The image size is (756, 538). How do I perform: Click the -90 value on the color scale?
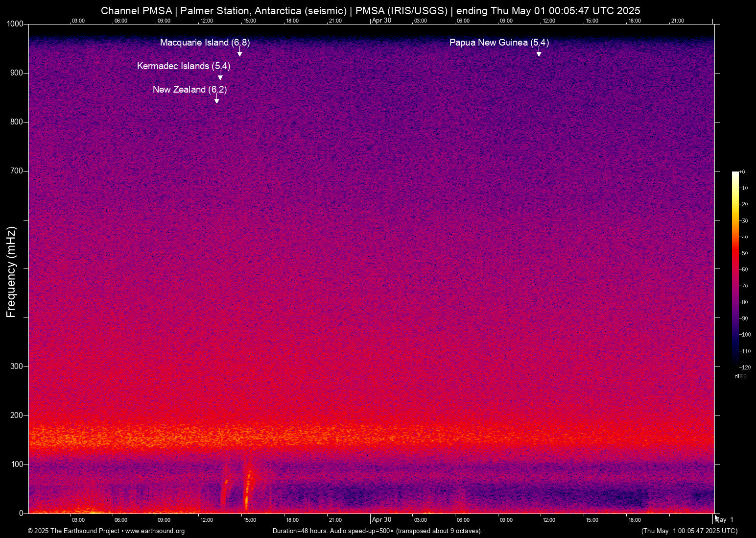pos(744,318)
